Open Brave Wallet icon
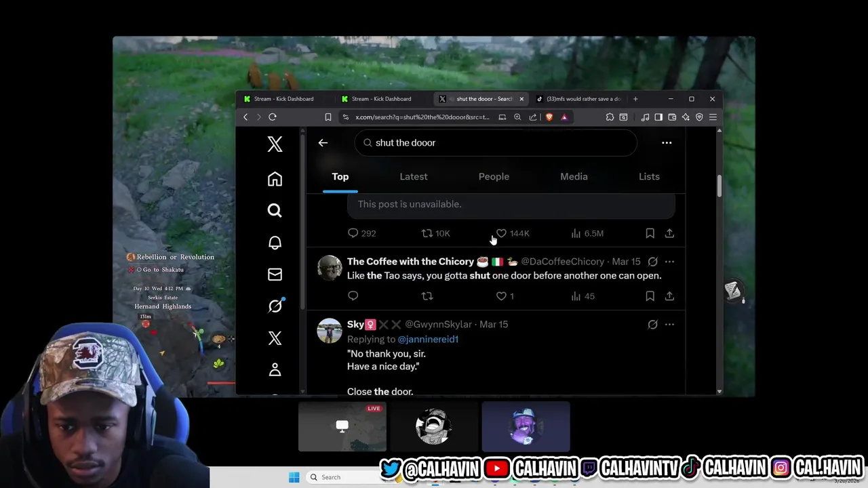The height and width of the screenshot is (488, 868). pos(672,117)
